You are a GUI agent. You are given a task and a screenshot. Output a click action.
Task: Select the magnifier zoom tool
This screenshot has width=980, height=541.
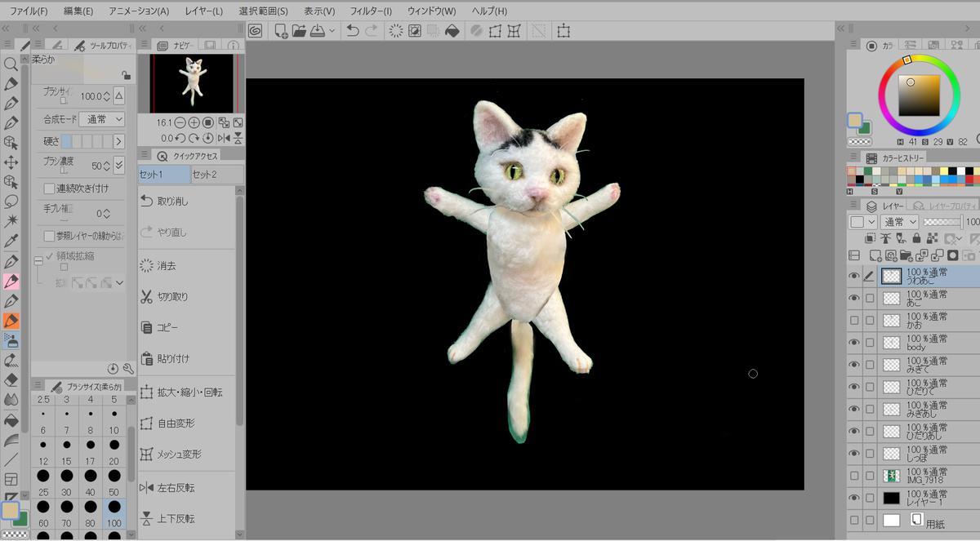(x=11, y=64)
